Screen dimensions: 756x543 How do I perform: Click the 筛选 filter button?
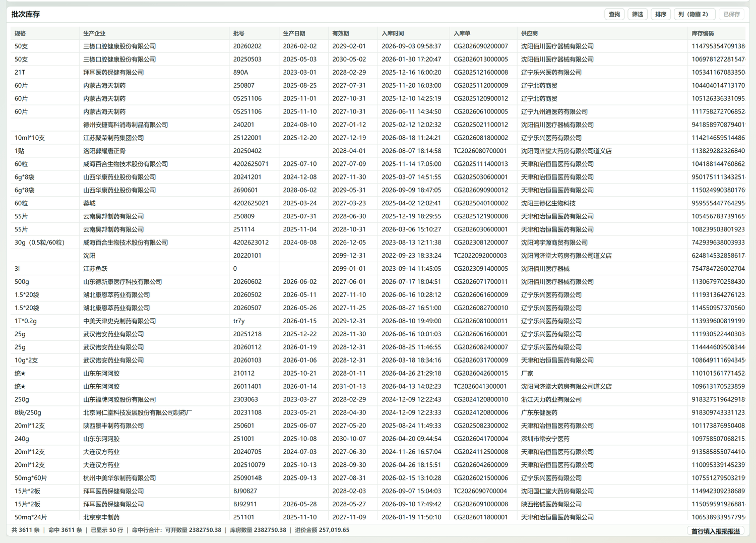(638, 14)
